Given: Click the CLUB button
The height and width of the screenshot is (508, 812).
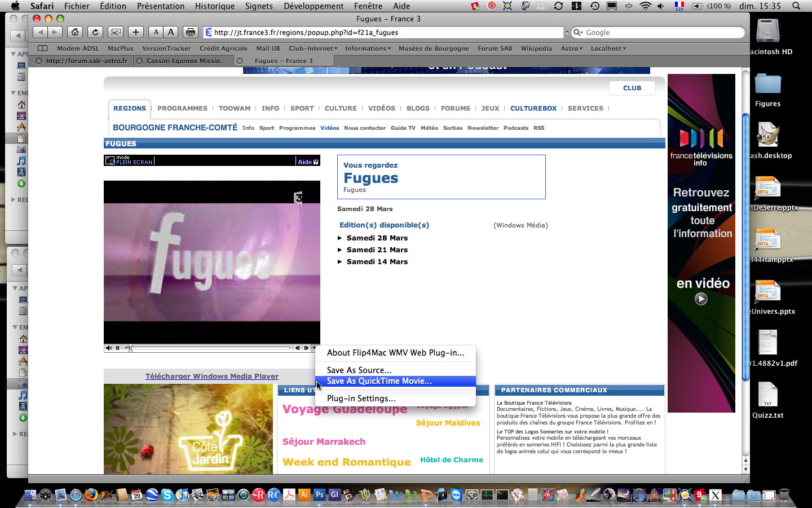Looking at the screenshot, I should click(x=632, y=88).
